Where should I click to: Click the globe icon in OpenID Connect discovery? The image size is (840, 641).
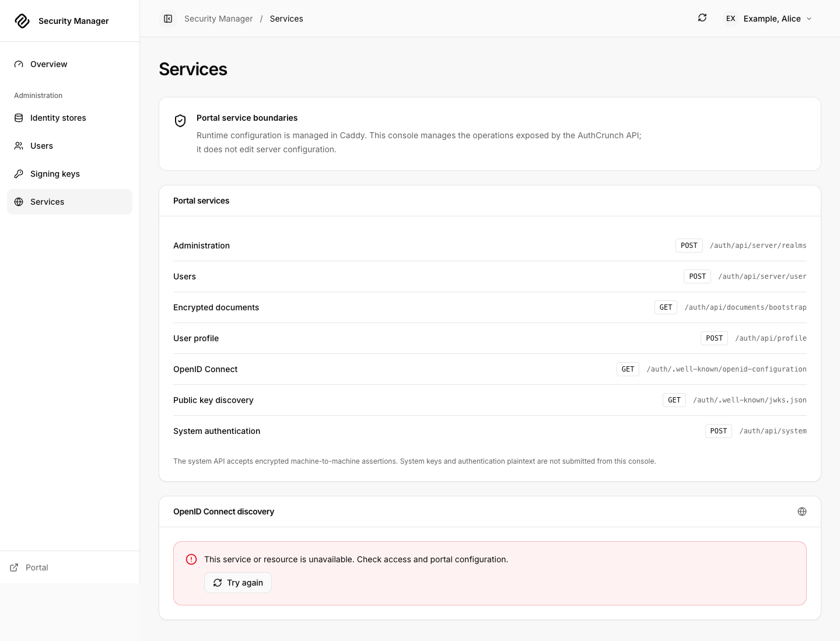(x=802, y=512)
